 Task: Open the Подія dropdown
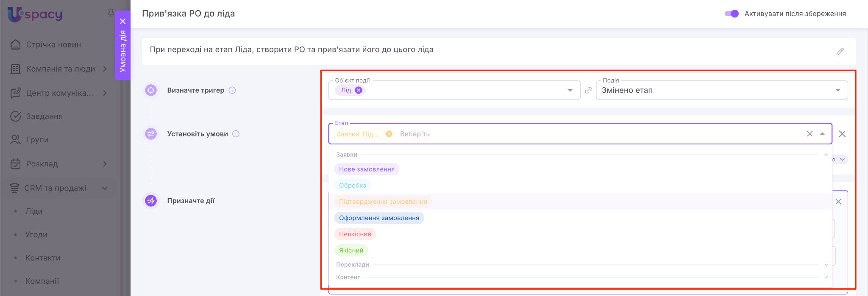[x=837, y=90]
